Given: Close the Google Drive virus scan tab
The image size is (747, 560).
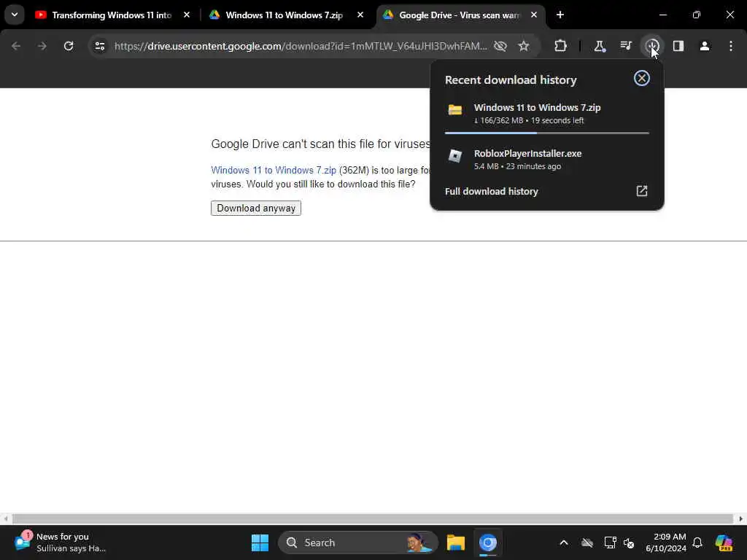Looking at the screenshot, I should click(534, 15).
